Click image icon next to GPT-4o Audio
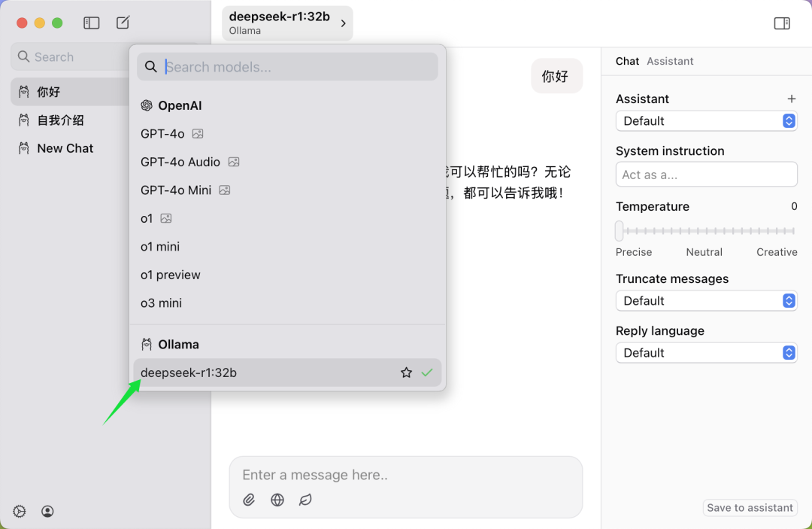 234,163
